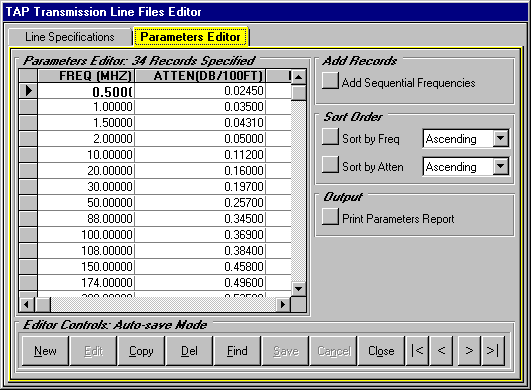This screenshot has width=531, height=390.
Task: Activate the Sort by Atten box
Action: click(330, 165)
